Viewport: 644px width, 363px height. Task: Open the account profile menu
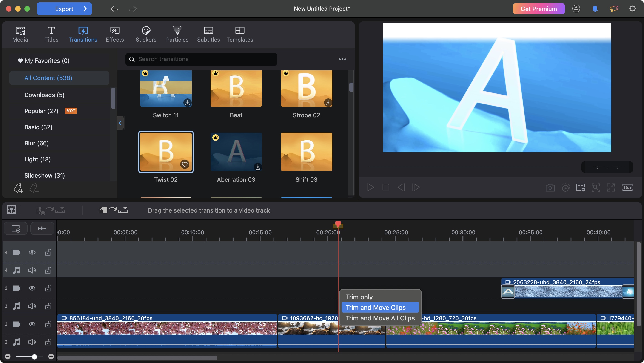(x=576, y=9)
